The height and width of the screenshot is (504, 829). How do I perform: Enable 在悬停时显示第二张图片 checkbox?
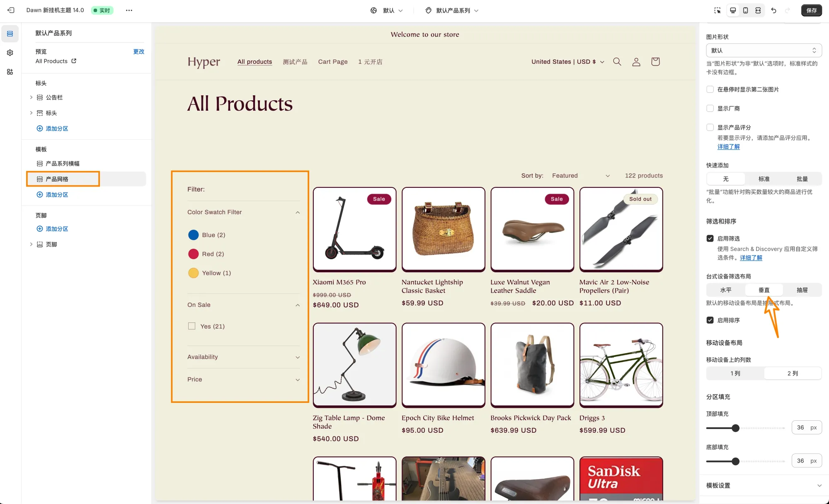[710, 90]
